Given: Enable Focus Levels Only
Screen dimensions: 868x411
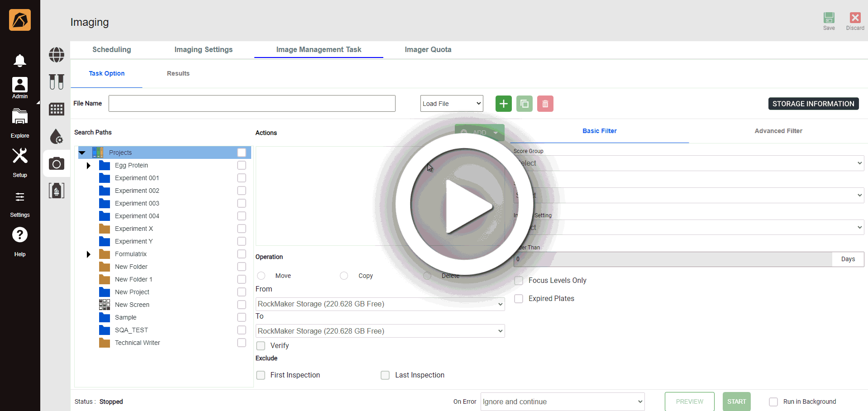Looking at the screenshot, I should 519,281.
